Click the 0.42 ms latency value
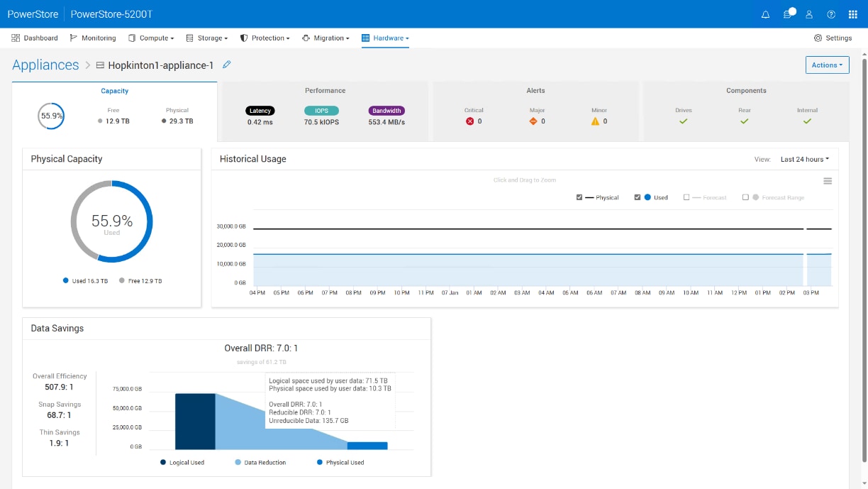 click(260, 122)
